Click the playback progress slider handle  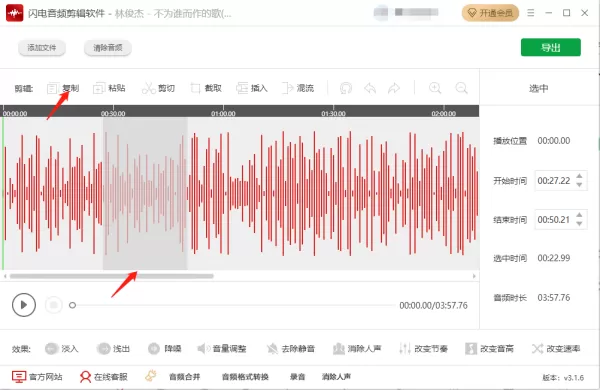click(x=72, y=305)
